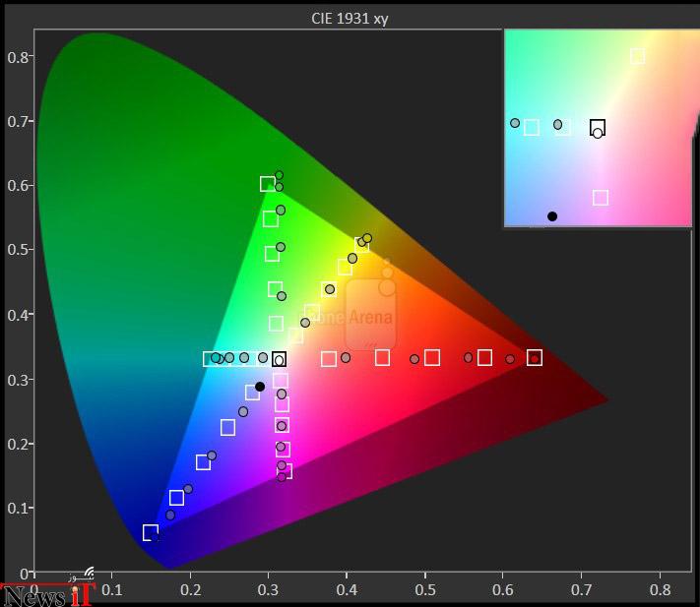Click the 0.4 label on the x-axis

pos(347,590)
